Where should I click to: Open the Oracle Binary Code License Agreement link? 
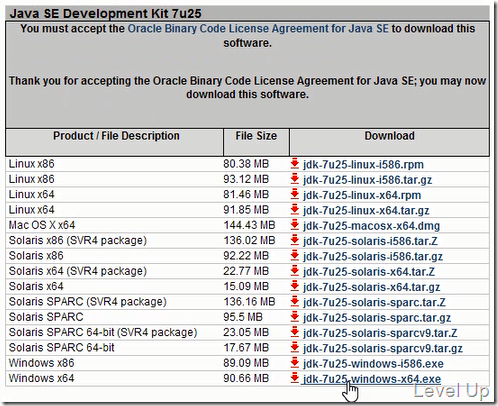[258, 29]
